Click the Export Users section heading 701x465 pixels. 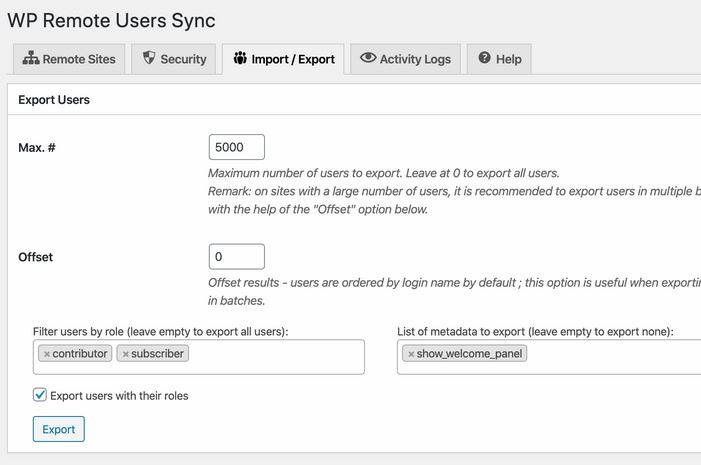54,100
